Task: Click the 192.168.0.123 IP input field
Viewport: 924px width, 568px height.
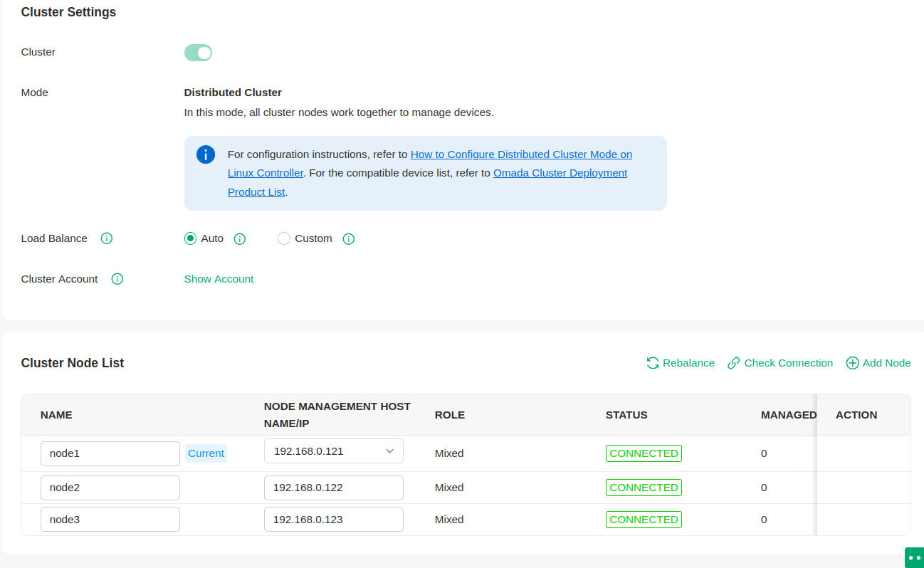Action: click(x=334, y=520)
